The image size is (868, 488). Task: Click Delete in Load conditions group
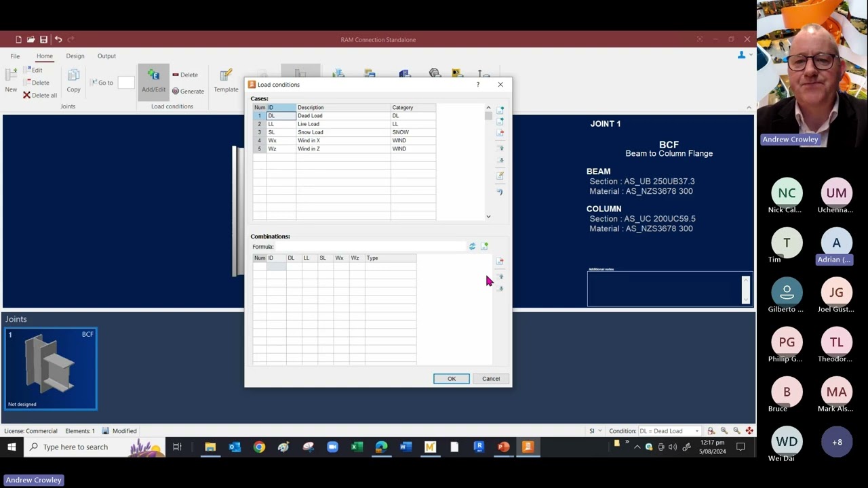185,75
